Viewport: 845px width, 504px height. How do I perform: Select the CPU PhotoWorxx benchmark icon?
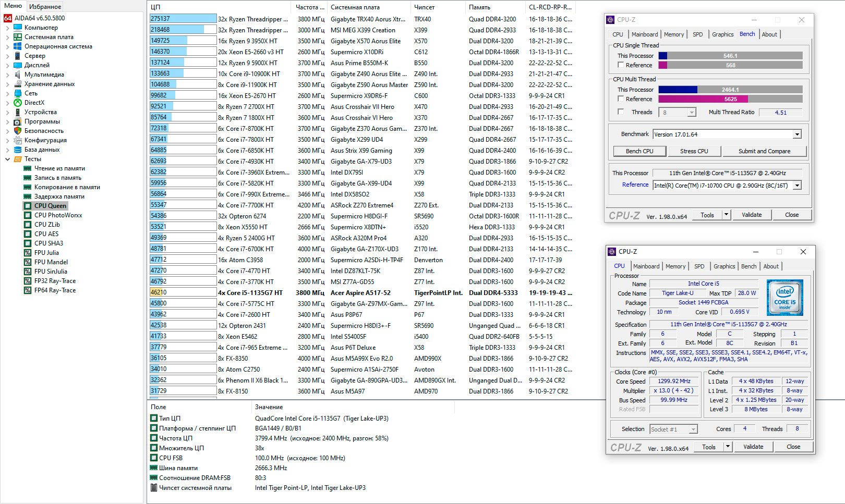(x=28, y=215)
